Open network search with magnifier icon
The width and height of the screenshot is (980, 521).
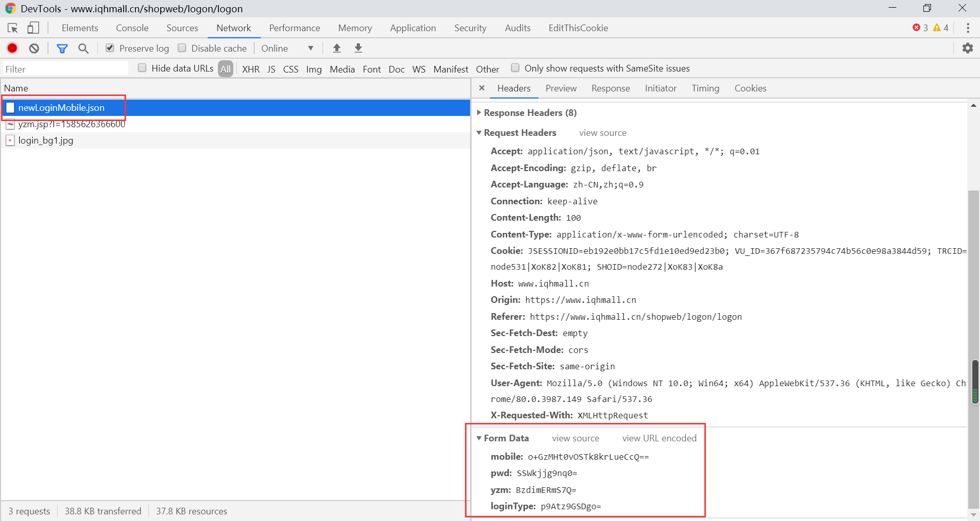pyautogui.click(x=83, y=49)
